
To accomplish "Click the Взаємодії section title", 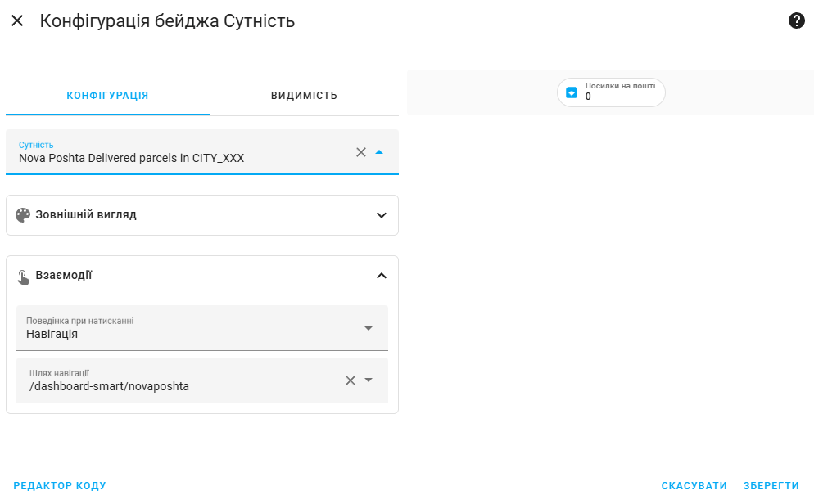I will pos(64,276).
